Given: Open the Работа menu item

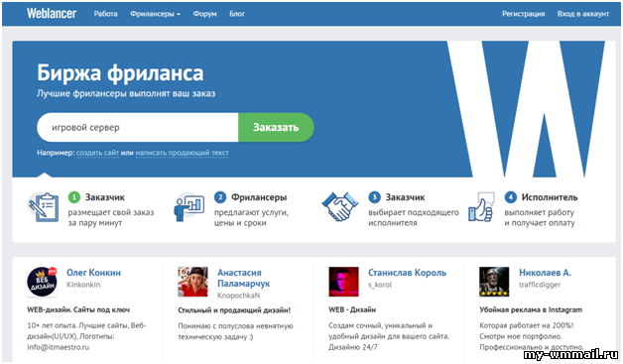Looking at the screenshot, I should [106, 14].
